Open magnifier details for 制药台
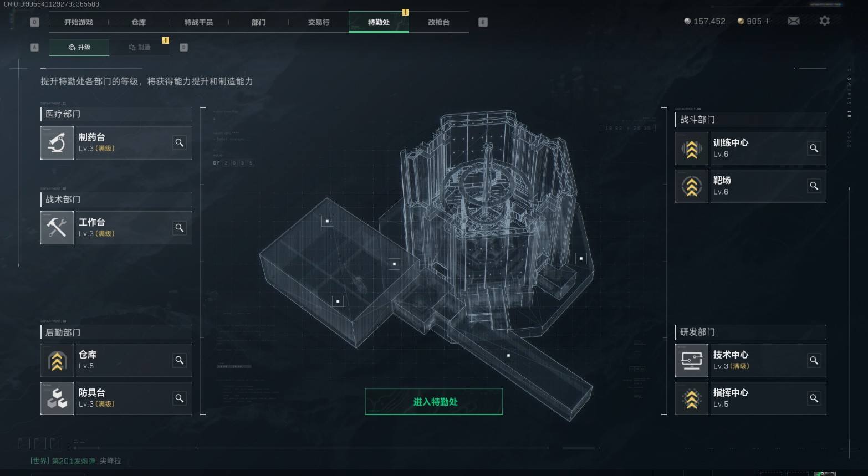This screenshot has width=868, height=476. pyautogui.click(x=180, y=142)
